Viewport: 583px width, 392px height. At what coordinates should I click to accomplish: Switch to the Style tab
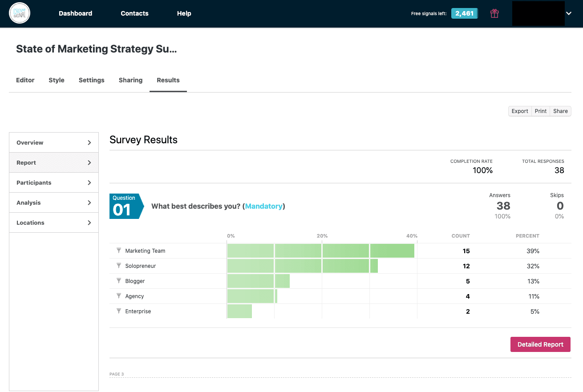[57, 80]
